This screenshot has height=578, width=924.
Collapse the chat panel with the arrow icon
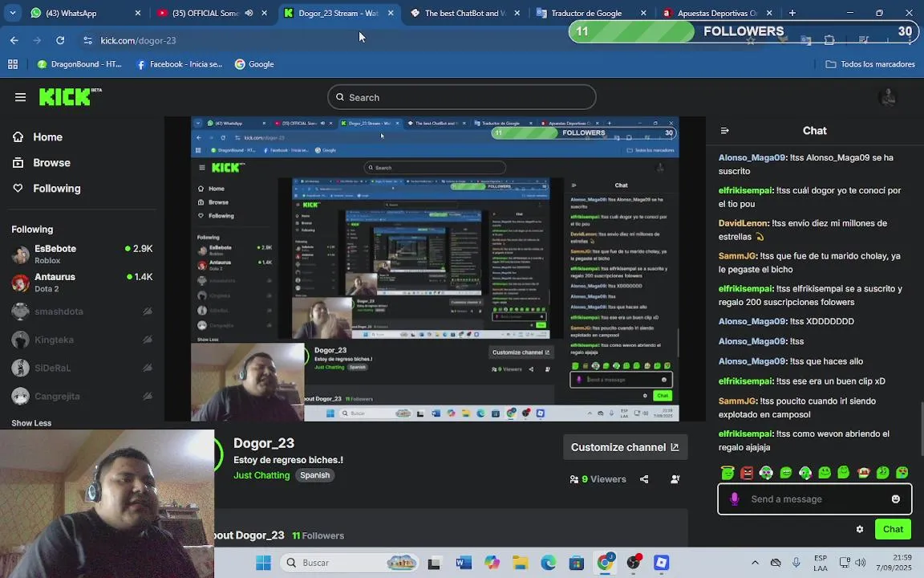coord(725,130)
